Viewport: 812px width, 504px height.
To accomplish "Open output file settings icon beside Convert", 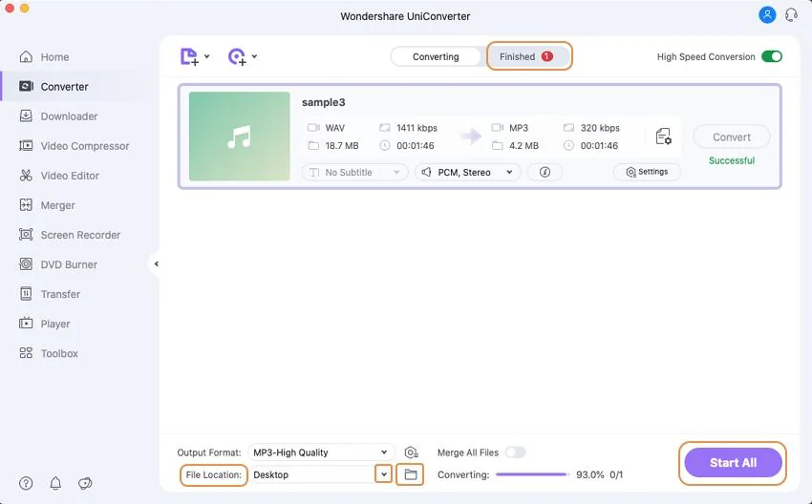I will 663,136.
